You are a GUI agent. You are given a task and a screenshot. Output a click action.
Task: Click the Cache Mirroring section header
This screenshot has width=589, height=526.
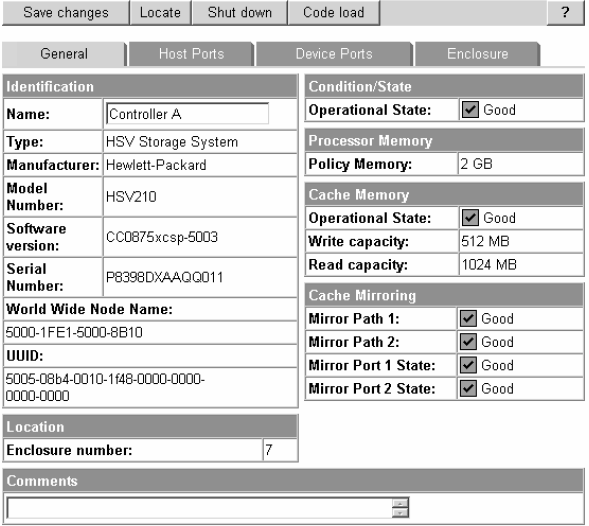pos(444,295)
